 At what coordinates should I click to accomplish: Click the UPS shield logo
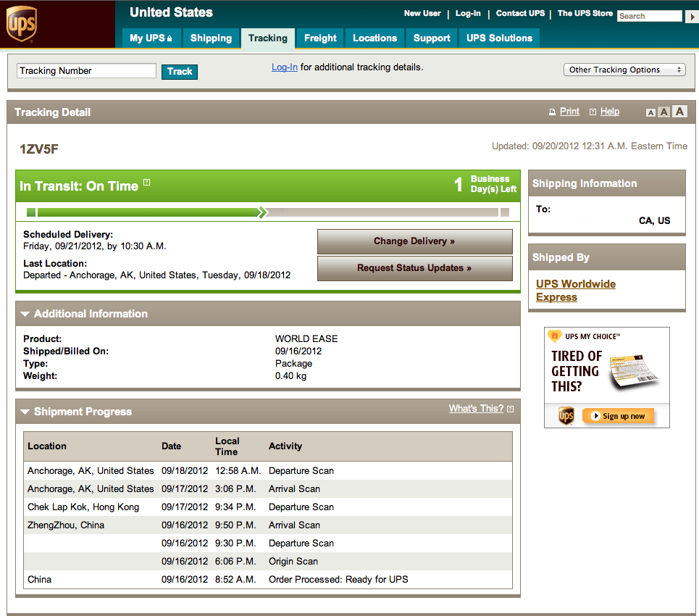coord(22,24)
